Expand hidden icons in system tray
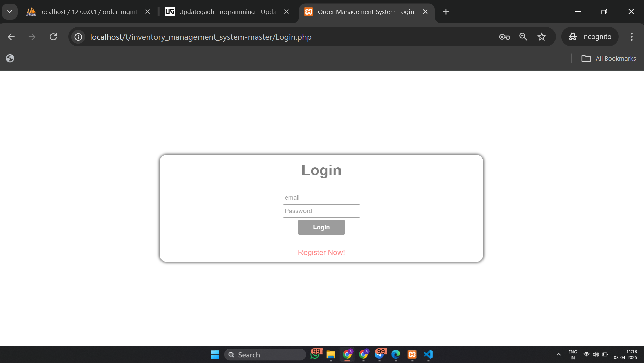 [558, 354]
